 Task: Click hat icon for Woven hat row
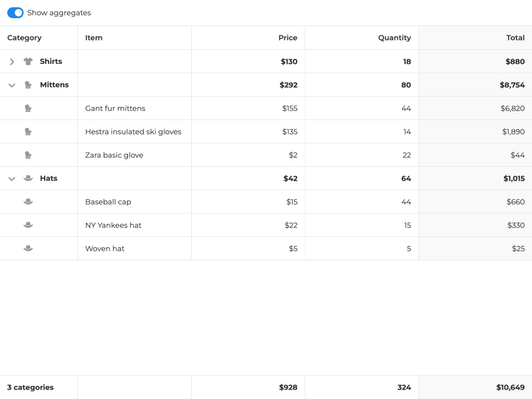[x=28, y=248]
